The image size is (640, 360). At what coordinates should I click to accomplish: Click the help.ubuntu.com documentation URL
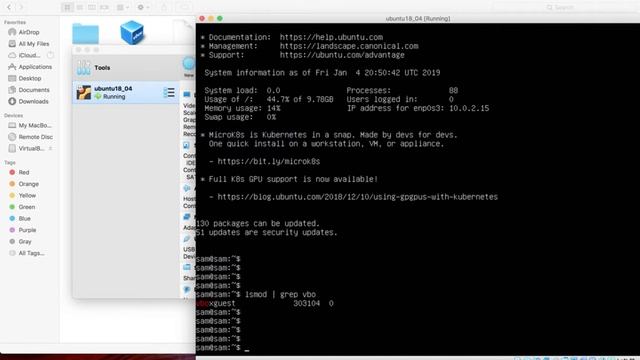(x=331, y=37)
